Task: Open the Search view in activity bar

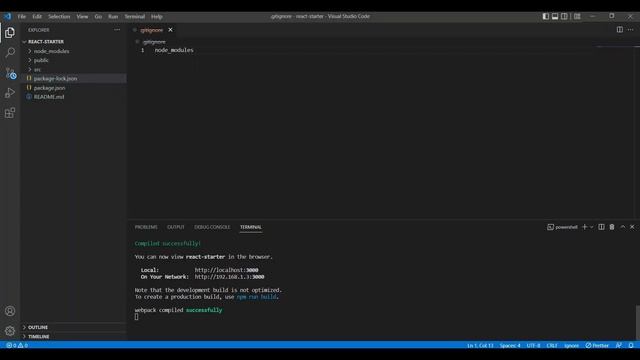Action: [x=10, y=53]
